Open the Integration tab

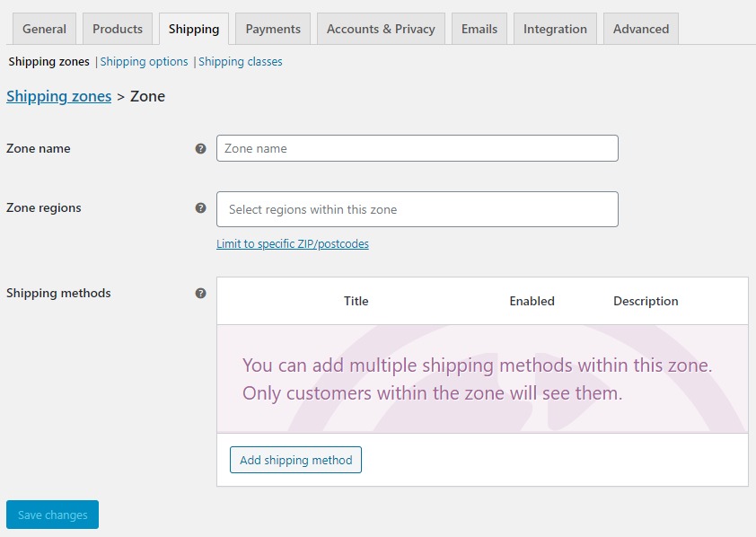point(554,28)
